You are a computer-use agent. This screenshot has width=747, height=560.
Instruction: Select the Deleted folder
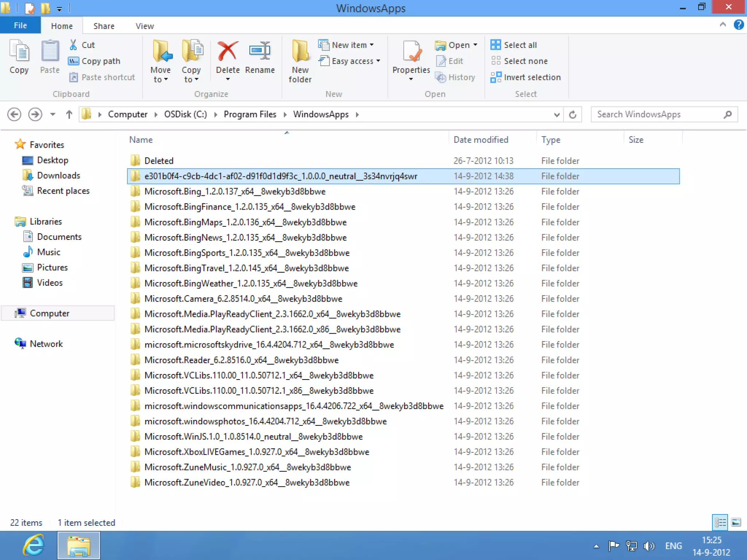pyautogui.click(x=403, y=161)
